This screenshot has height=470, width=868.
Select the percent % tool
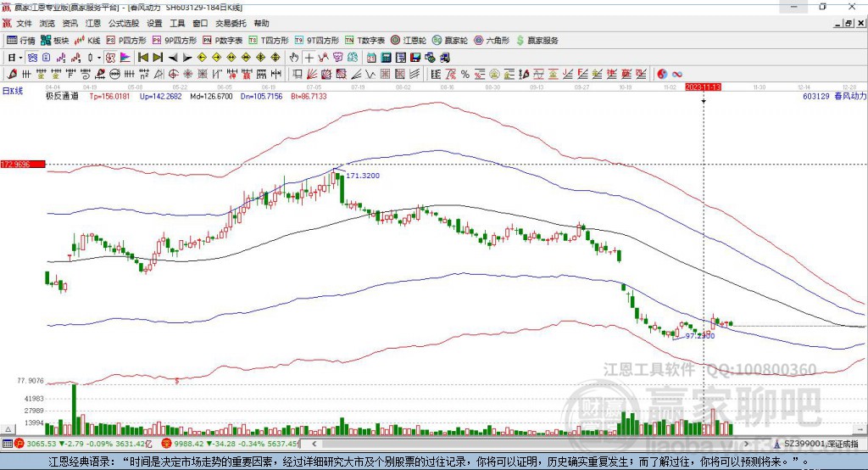click(x=465, y=74)
